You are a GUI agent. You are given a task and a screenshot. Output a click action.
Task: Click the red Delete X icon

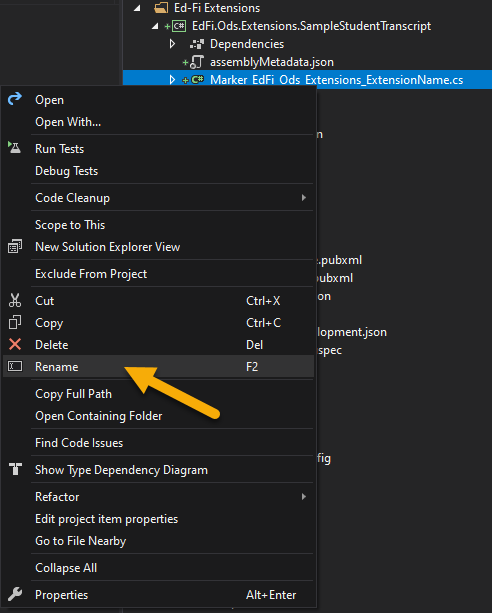tap(15, 344)
